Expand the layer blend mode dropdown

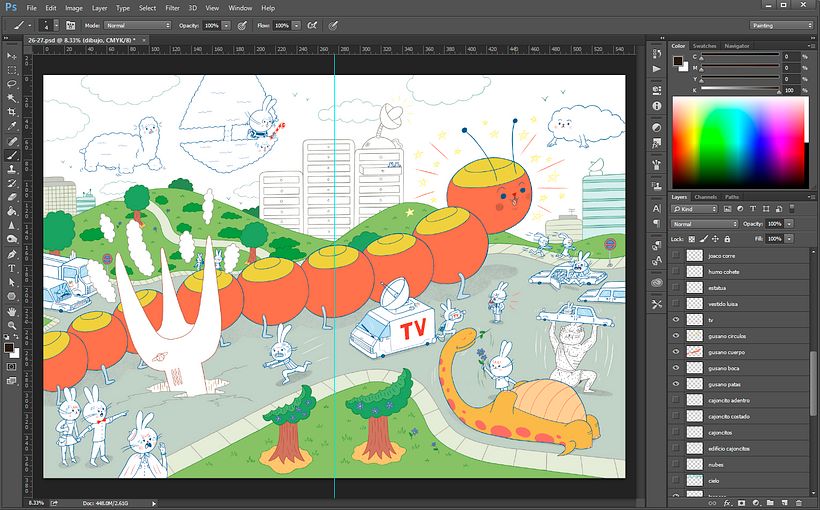coord(703,224)
